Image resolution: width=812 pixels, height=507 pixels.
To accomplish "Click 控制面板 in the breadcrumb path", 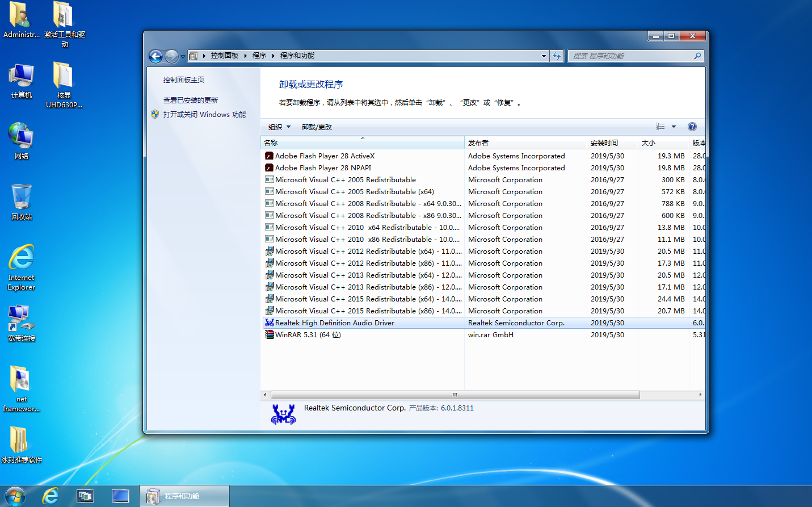I will 224,56.
